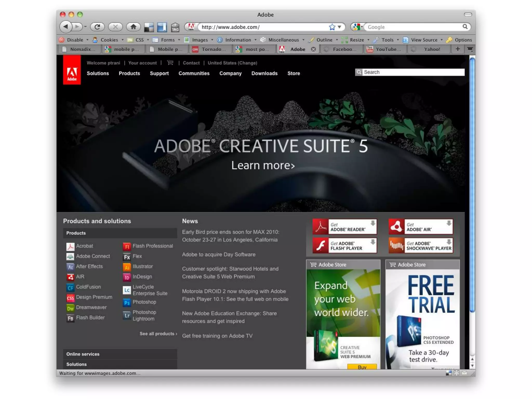Screen dimensions: 532x399
Task: Click the Learn more link
Action: coord(263,165)
